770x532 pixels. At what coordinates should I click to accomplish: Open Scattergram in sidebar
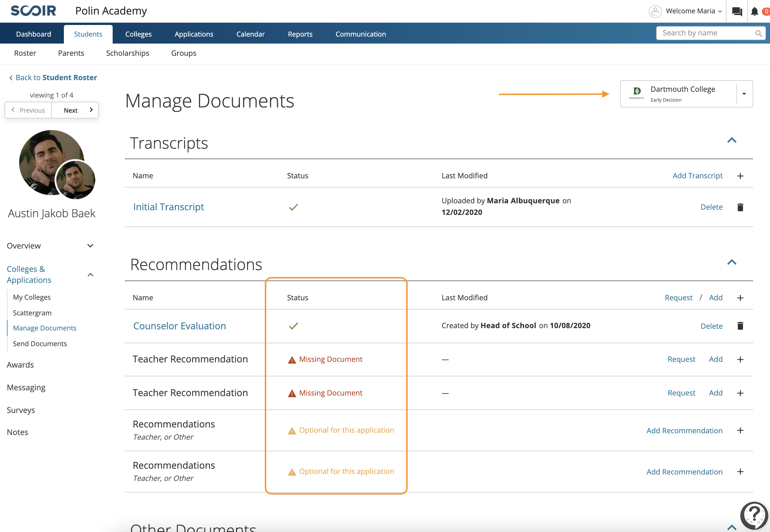(32, 313)
